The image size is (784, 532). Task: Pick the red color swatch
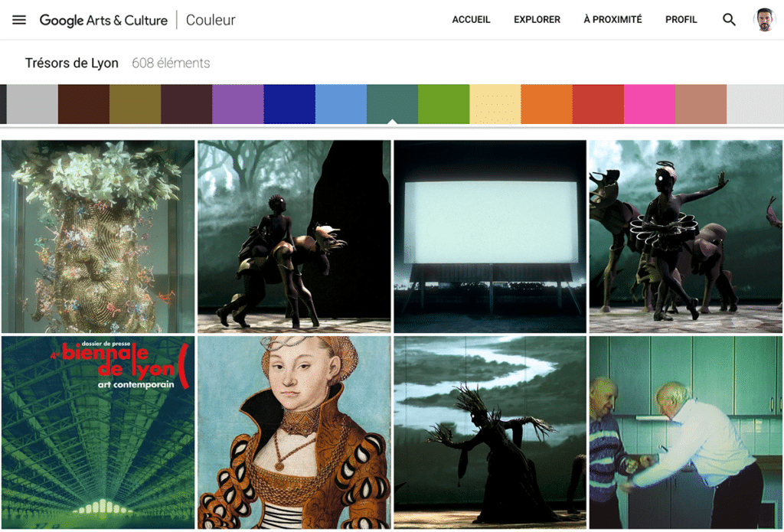(598, 104)
